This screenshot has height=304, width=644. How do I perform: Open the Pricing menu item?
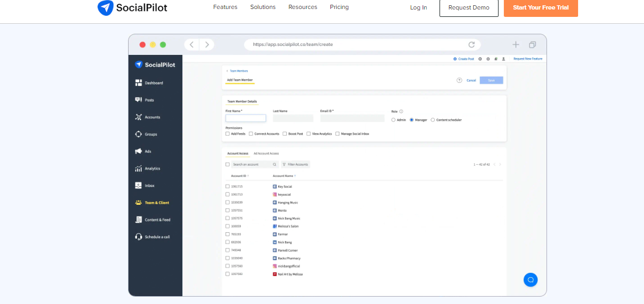pyautogui.click(x=339, y=7)
